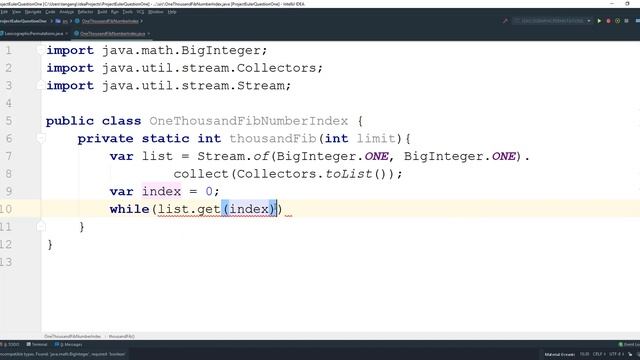Start debugging with the red bug icon
640x360 pixels.
coord(608,21)
